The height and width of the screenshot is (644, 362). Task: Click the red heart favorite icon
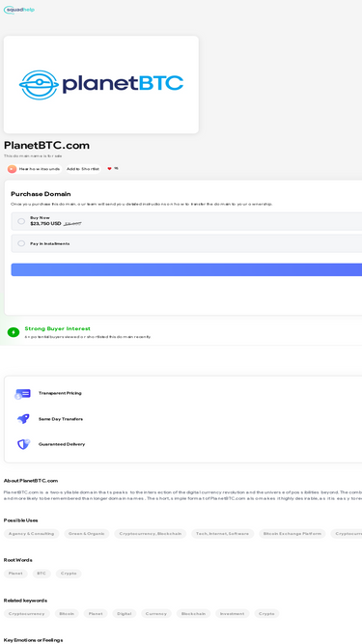[110, 168]
